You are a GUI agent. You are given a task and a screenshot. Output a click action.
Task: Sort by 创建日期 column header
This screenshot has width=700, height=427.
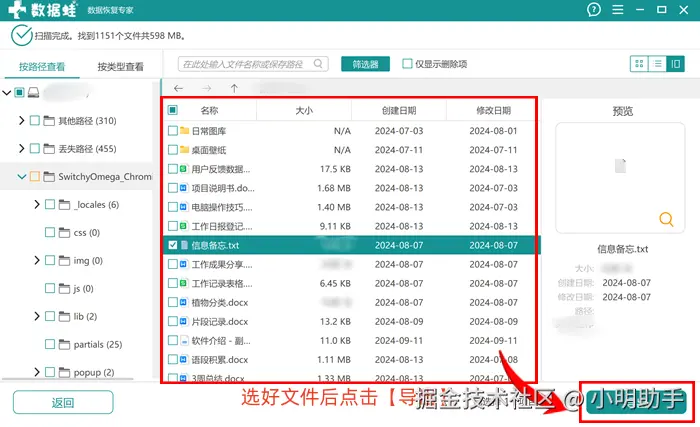tap(399, 110)
